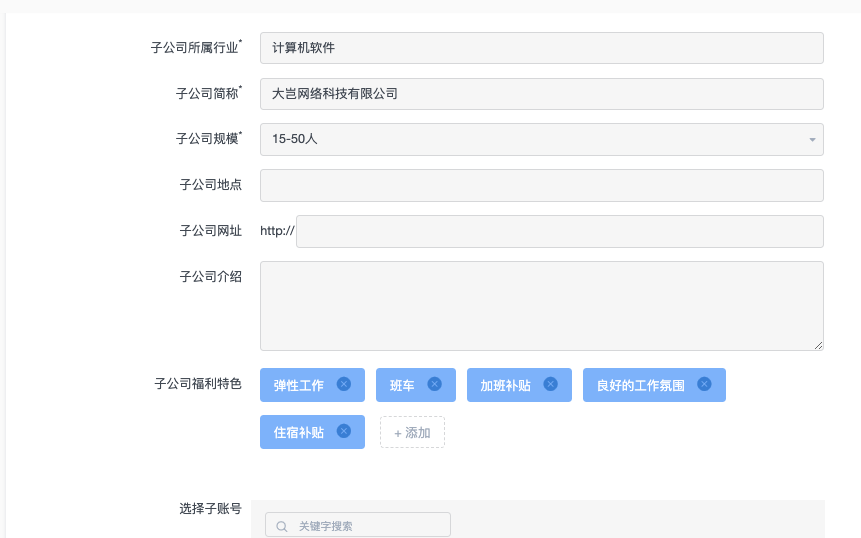Click the 子公司规模 label
The width and height of the screenshot is (861, 538).
[209, 138]
